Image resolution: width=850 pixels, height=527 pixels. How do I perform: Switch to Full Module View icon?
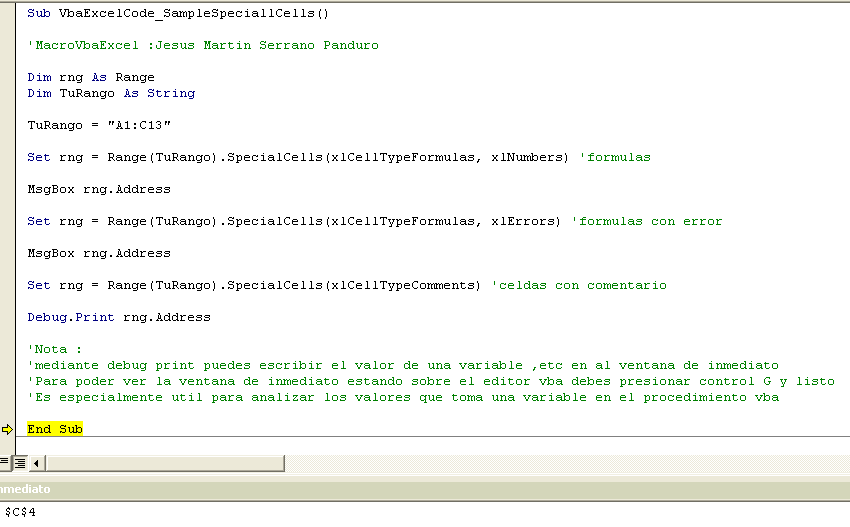pyautogui.click(x=20, y=463)
